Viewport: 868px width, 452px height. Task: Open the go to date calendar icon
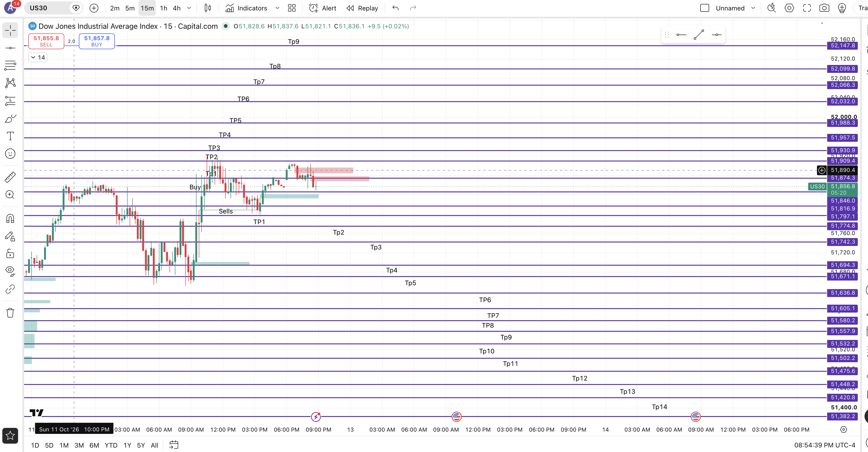[174, 445]
